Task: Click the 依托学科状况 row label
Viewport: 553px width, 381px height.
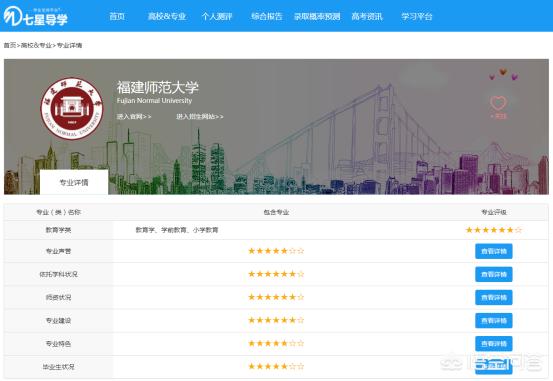Action: point(58,274)
